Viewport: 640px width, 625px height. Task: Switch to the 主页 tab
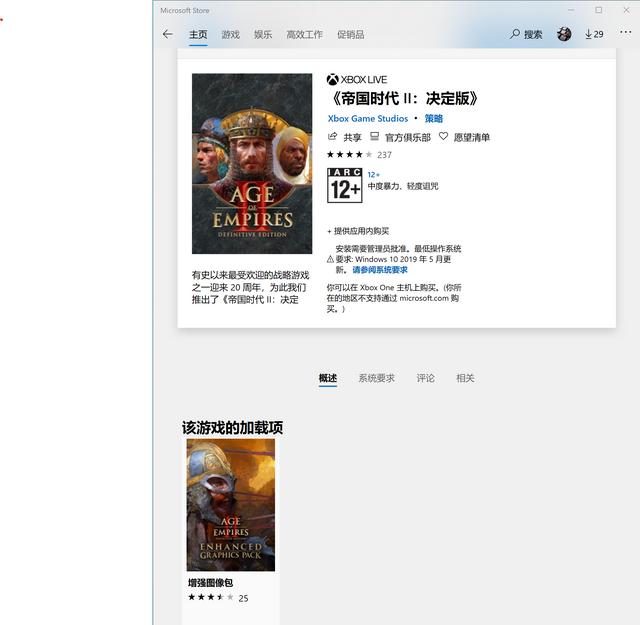[x=198, y=35]
